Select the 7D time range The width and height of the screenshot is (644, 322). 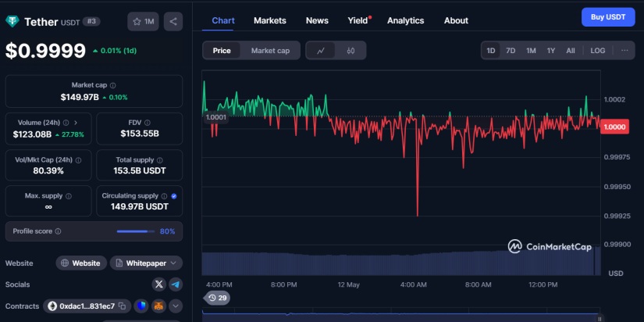(511, 51)
